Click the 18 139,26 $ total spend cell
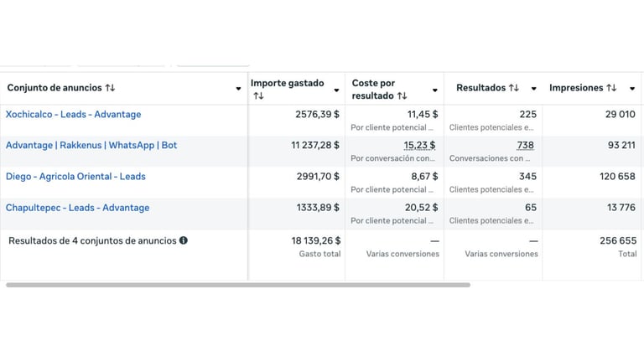 click(x=315, y=240)
